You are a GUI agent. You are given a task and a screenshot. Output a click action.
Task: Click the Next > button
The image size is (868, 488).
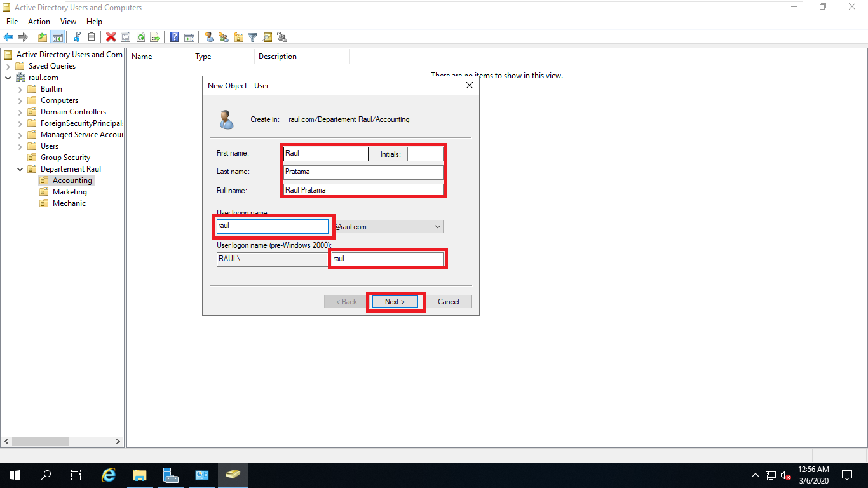click(395, 302)
